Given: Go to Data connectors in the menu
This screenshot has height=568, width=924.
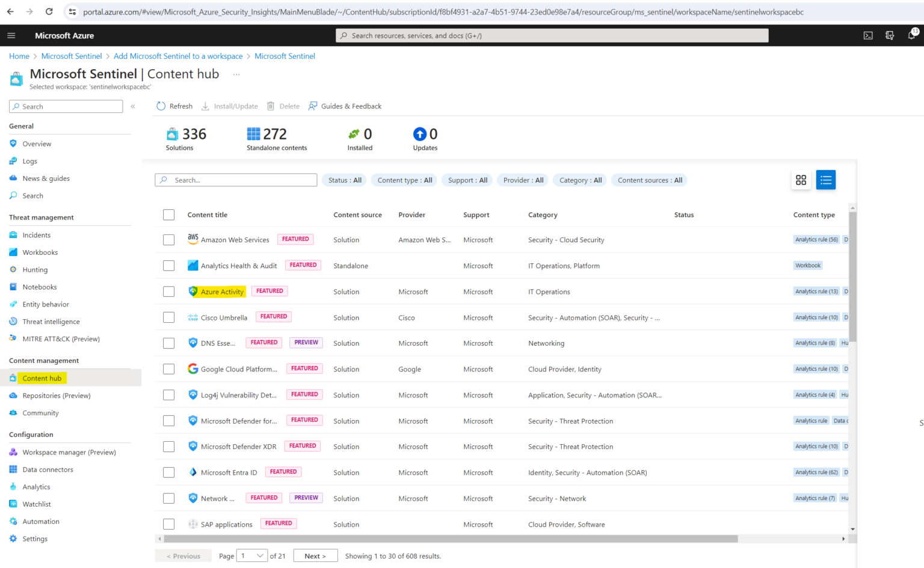Looking at the screenshot, I should coord(48,469).
